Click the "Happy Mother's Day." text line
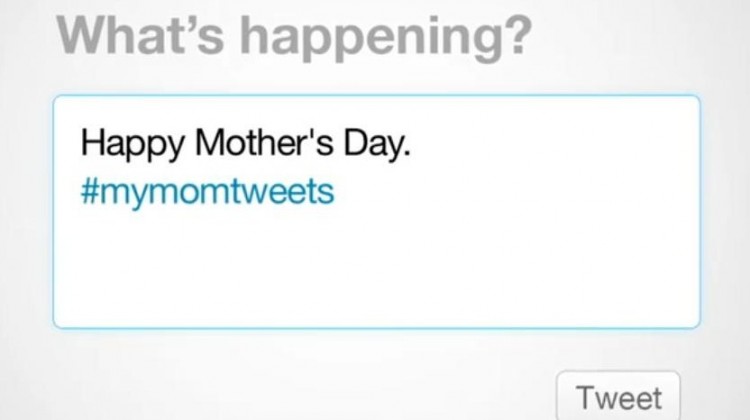Image resolution: width=750 pixels, height=420 pixels. coord(245,145)
